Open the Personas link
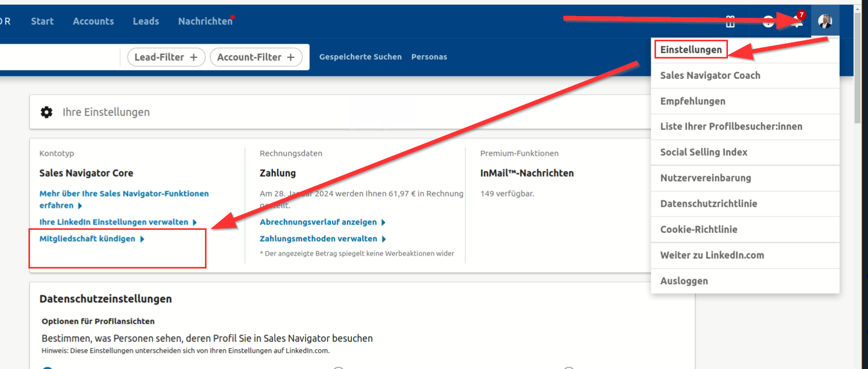Screen dimensions: 868x369 point(429,57)
